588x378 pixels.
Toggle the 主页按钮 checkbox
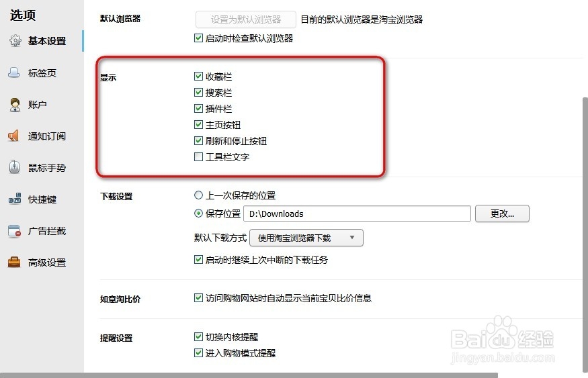[x=198, y=125]
